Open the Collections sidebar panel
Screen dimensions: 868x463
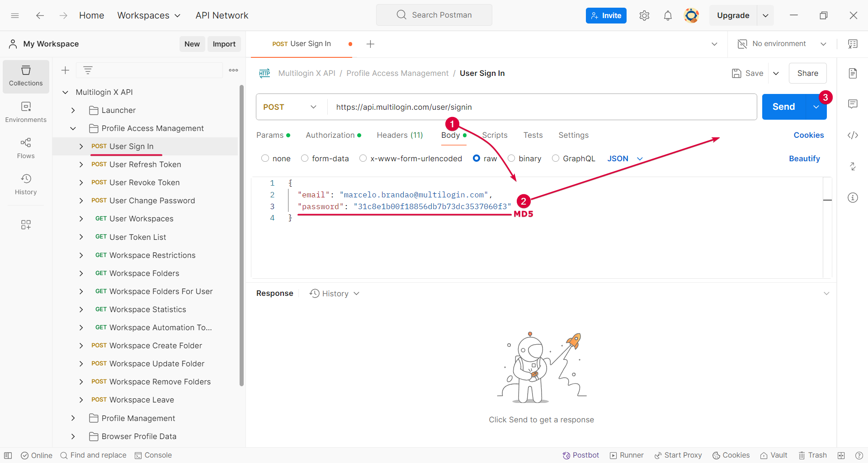pos(25,76)
